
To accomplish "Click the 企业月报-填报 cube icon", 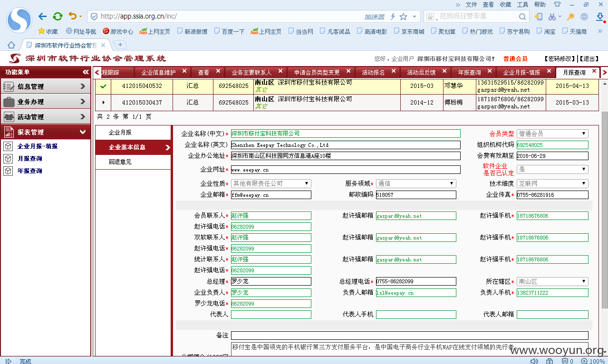I will 8,146.
